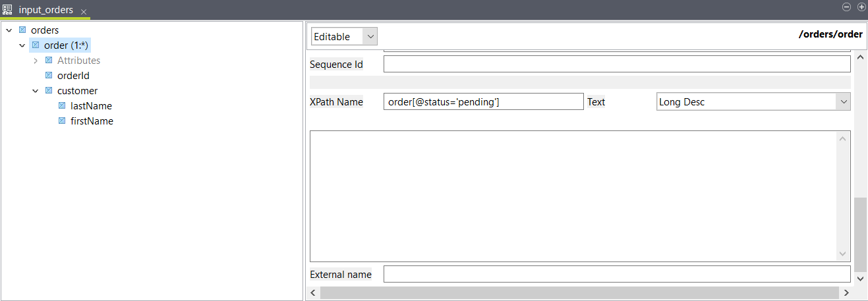Image resolution: width=868 pixels, height=301 pixels.
Task: Click the firstName element icon
Action: click(x=62, y=121)
